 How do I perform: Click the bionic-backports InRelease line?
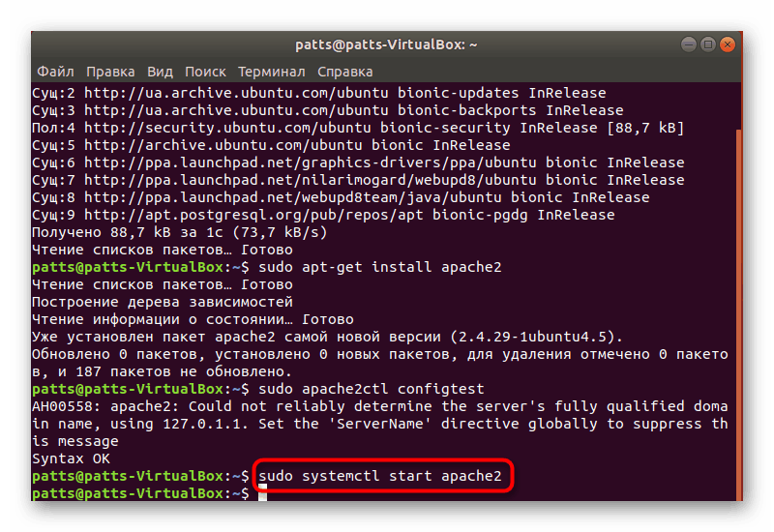(x=328, y=110)
